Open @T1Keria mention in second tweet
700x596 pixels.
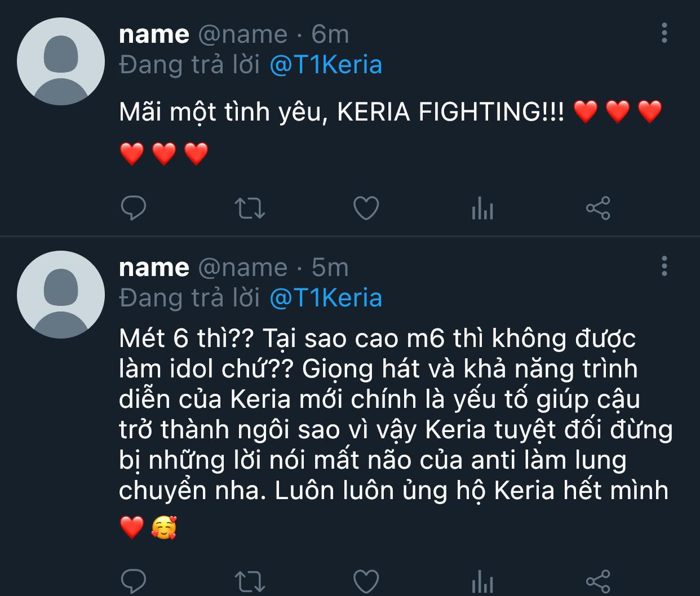pyautogui.click(x=326, y=298)
